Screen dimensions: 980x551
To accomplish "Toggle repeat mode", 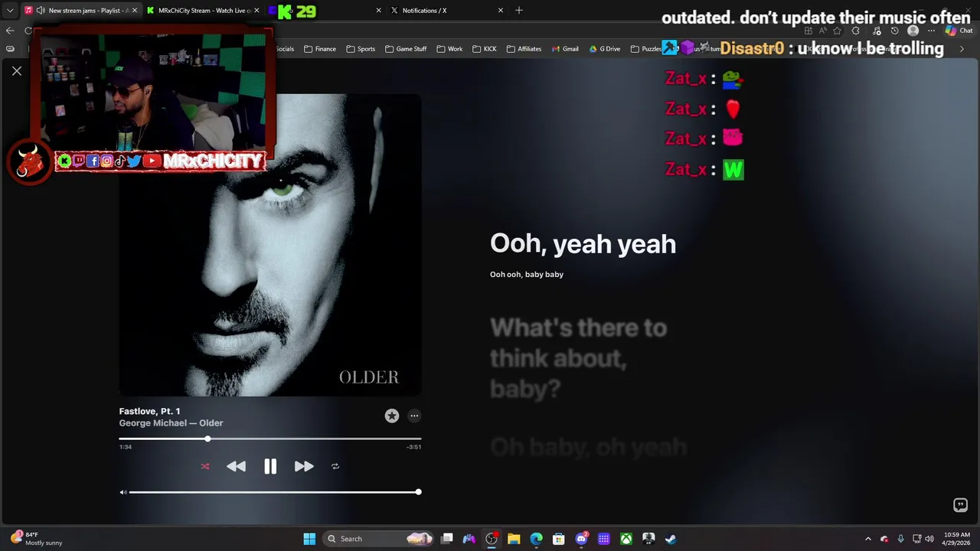I will pyautogui.click(x=335, y=466).
